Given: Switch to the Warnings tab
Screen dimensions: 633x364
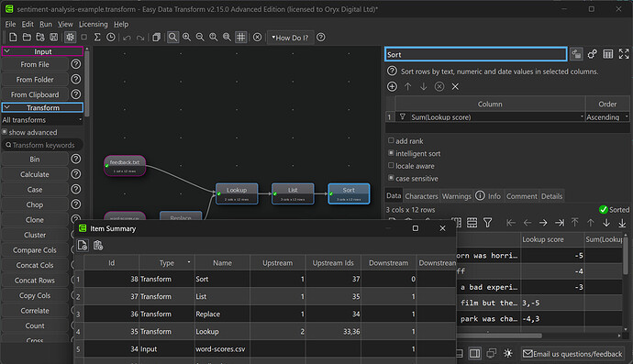Looking at the screenshot, I should [x=457, y=196].
